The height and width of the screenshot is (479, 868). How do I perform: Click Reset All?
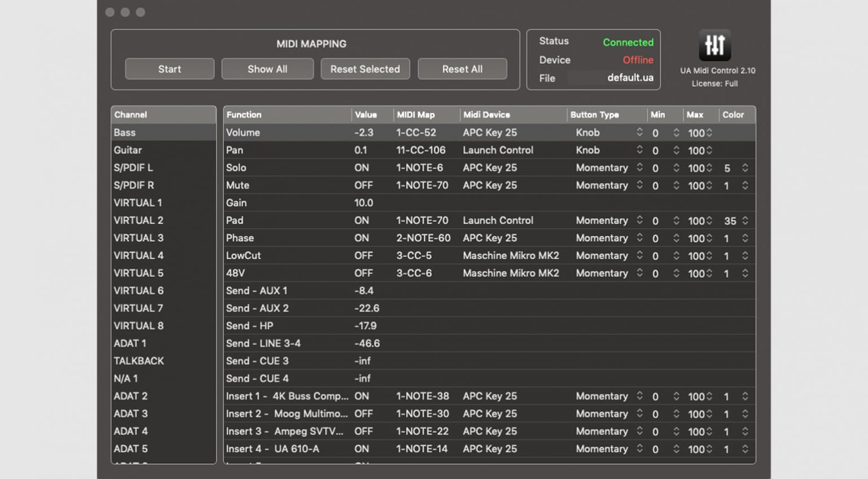pos(462,69)
